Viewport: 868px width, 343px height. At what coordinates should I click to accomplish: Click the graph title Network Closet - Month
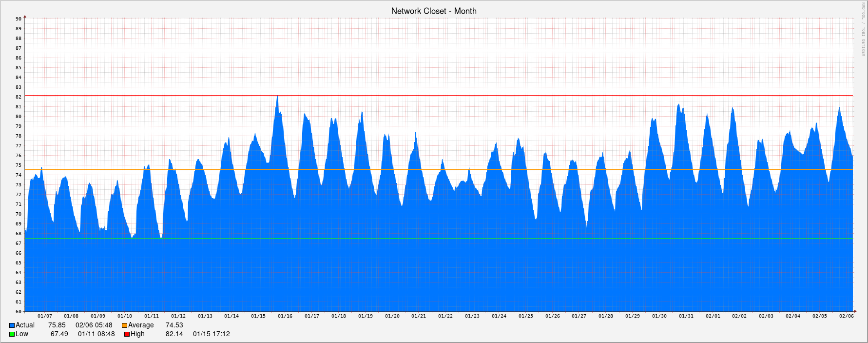pyautogui.click(x=434, y=11)
